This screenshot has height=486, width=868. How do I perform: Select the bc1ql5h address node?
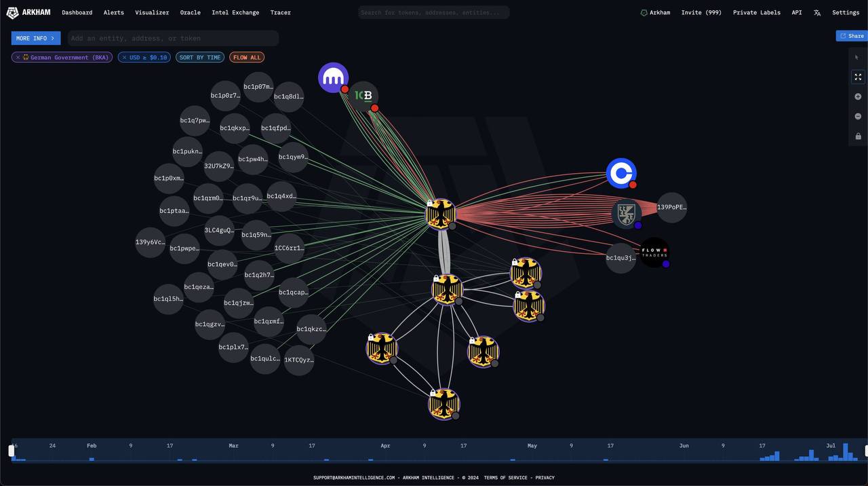click(168, 299)
